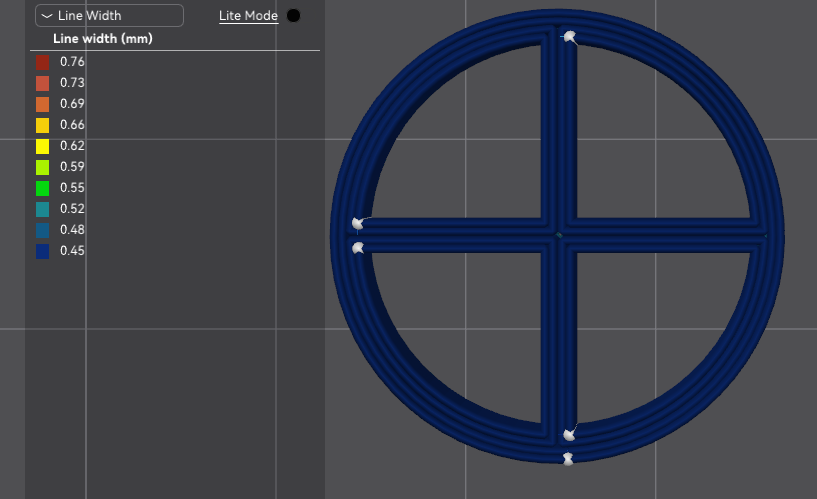
Task: Pick the 0.69 orange legend swatch
Action: (x=42, y=104)
